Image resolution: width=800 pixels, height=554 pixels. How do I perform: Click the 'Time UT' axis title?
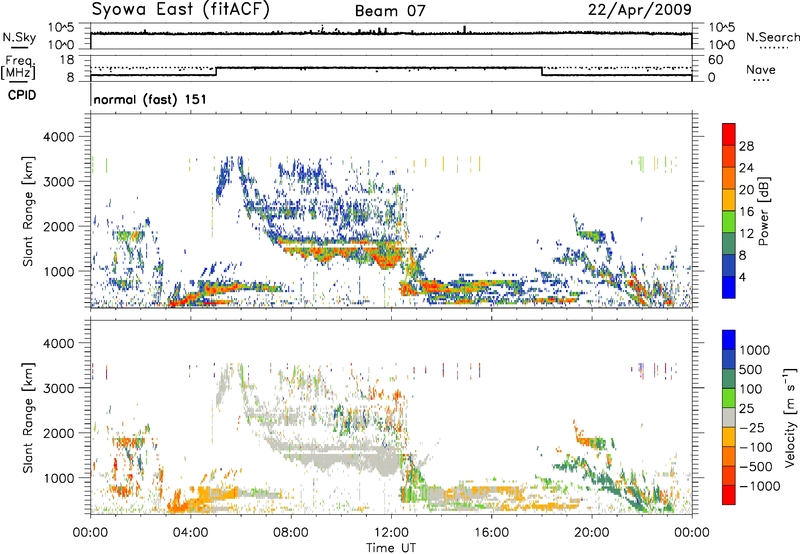coord(391,548)
